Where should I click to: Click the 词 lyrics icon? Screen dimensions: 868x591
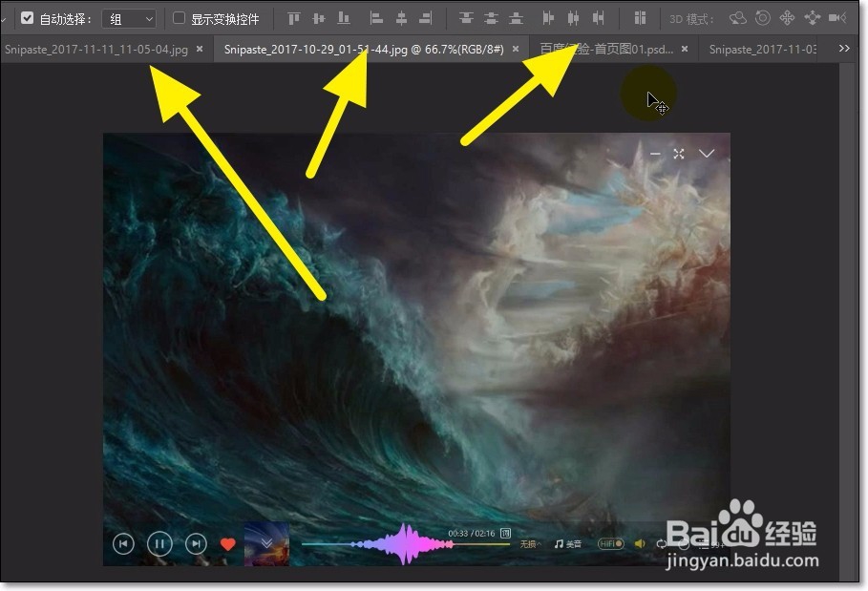click(505, 533)
